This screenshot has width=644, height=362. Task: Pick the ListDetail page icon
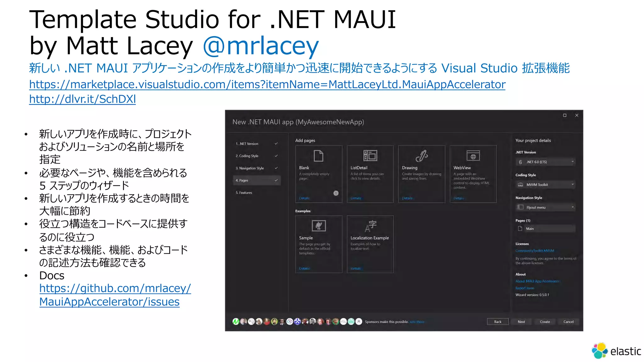point(370,156)
